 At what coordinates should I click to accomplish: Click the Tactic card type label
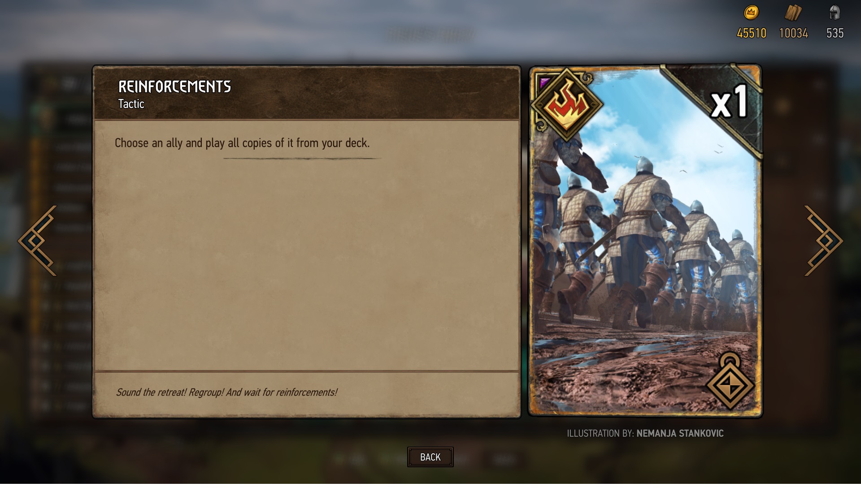[x=131, y=104]
